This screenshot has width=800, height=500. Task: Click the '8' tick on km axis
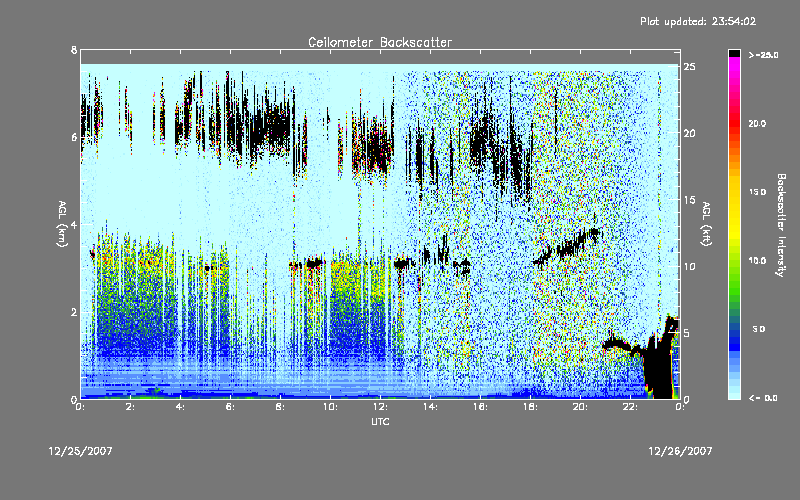coord(74,51)
